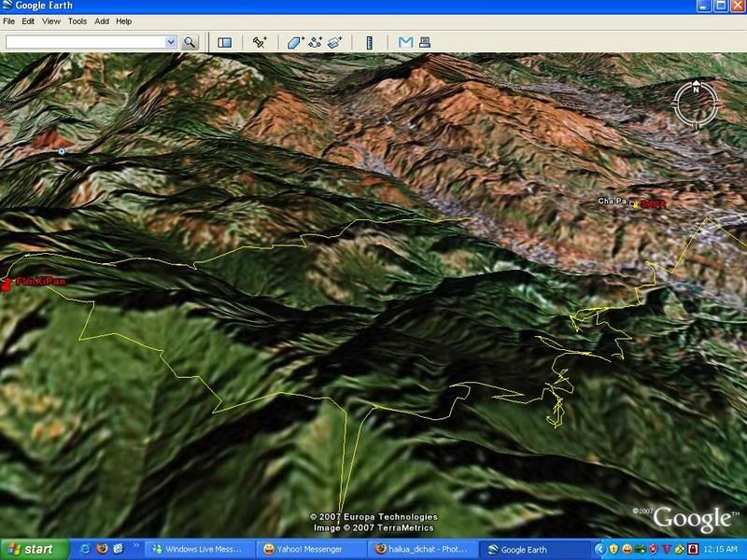
Task: Open the Add menu
Action: pyautogui.click(x=102, y=21)
